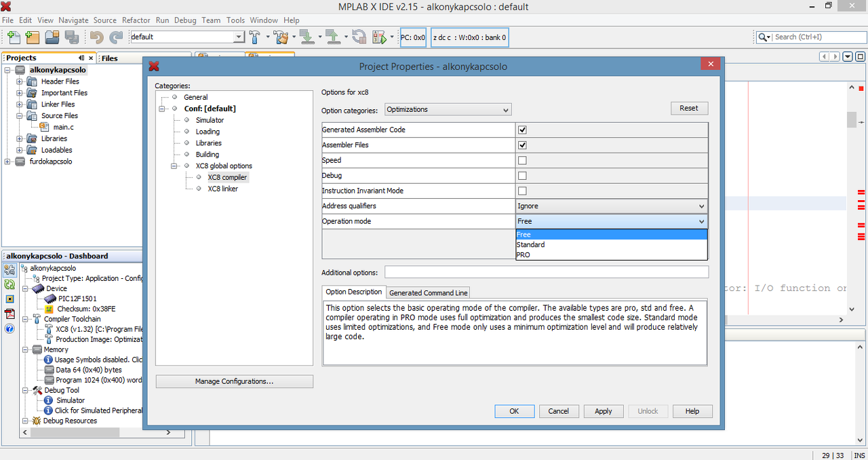Click the Help button in dialog
This screenshot has width=868, height=460.
[692, 411]
